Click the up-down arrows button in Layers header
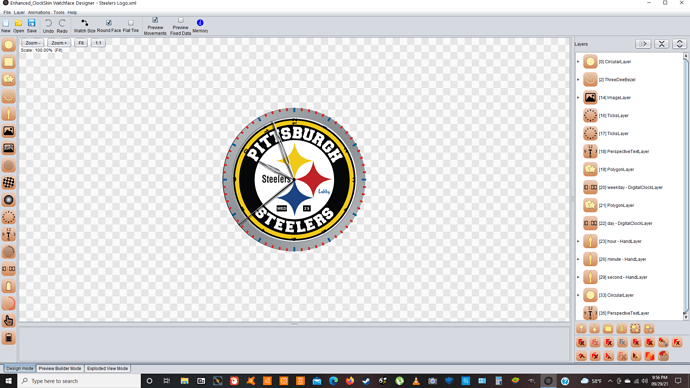The height and width of the screenshot is (388, 690). point(679,44)
